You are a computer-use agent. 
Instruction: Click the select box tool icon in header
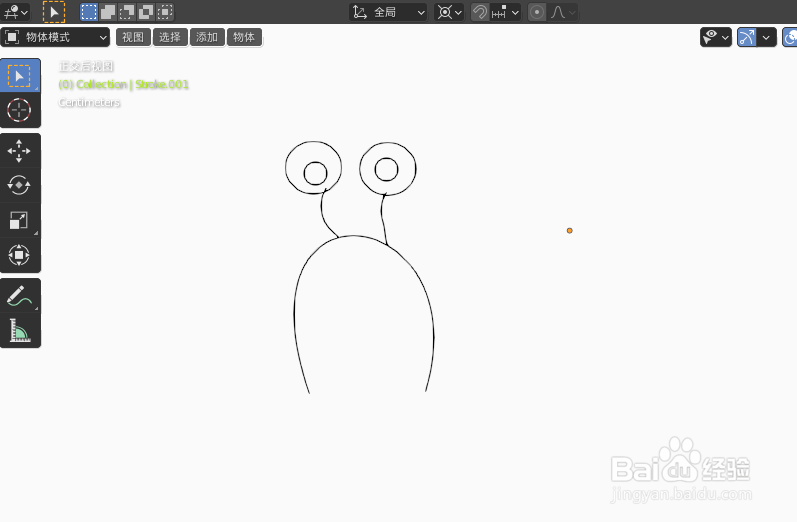pos(54,12)
